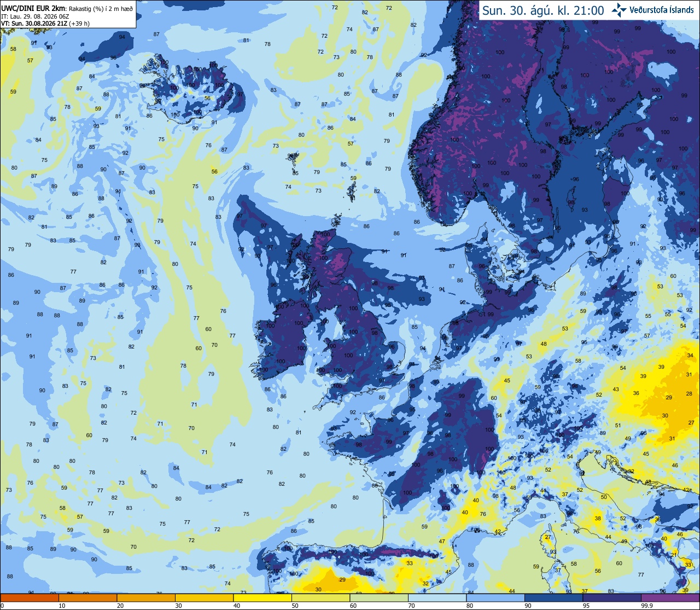This screenshot has width=700, height=610.
Task: Click the scale tick label 80
Action: click(470, 606)
